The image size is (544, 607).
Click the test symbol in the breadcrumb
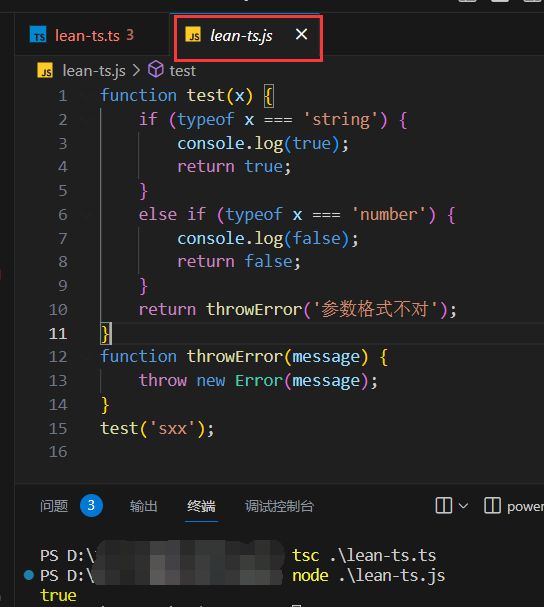(x=182, y=71)
